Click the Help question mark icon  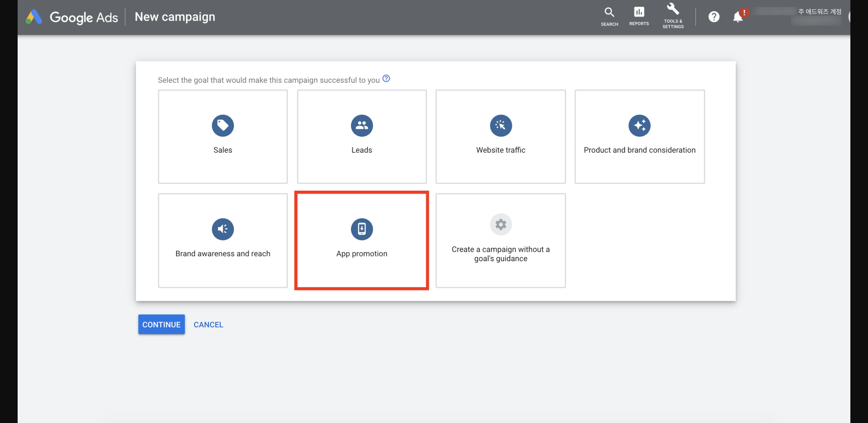point(714,17)
